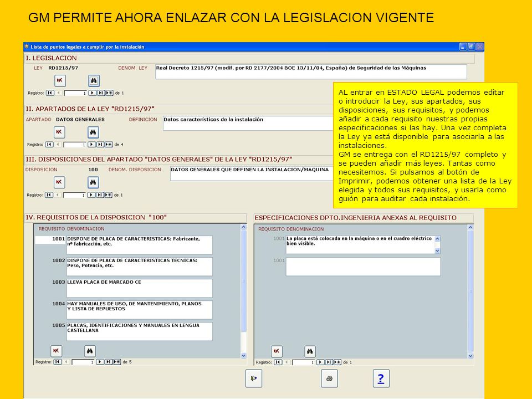Select requisito 1005 PLACAS, IDENTIFICACIONES field
Image resolution: width=532 pixels, height=399 pixels.
pos(140,331)
